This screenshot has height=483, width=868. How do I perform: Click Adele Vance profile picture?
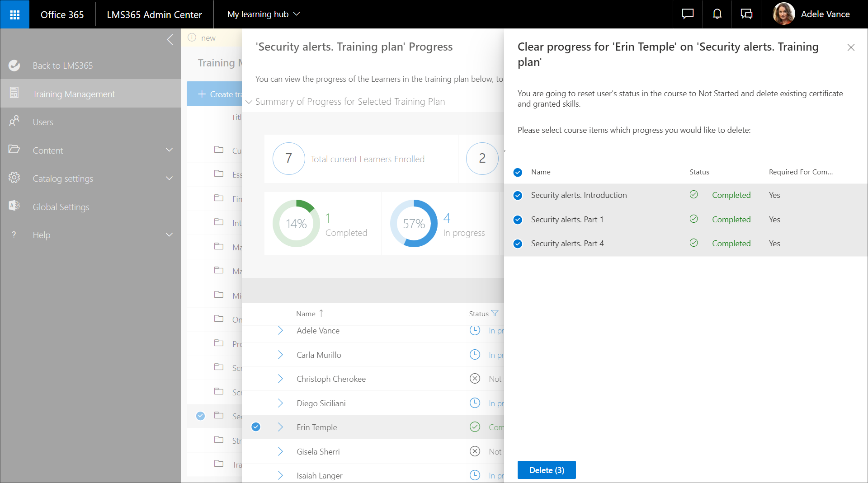click(x=783, y=14)
